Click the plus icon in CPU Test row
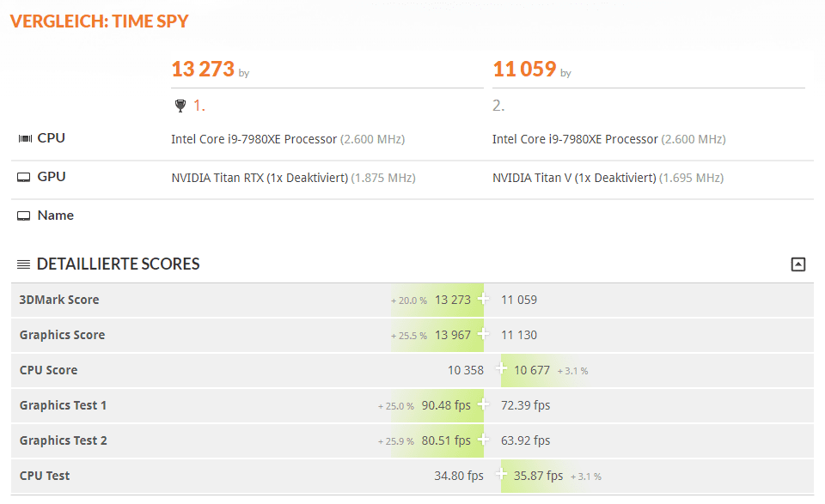The width and height of the screenshot is (825, 504). (501, 475)
